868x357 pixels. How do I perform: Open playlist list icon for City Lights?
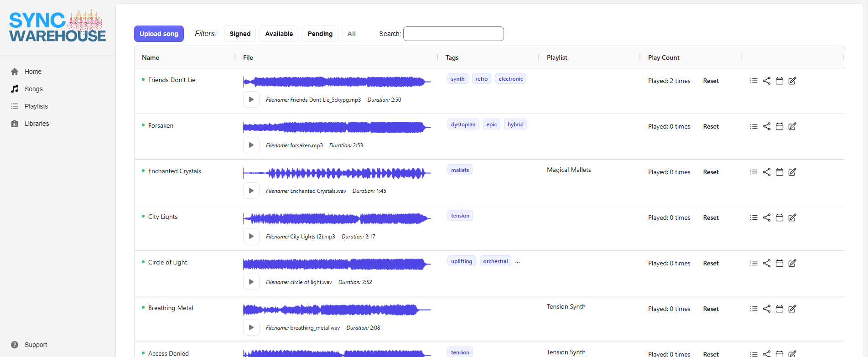(754, 217)
